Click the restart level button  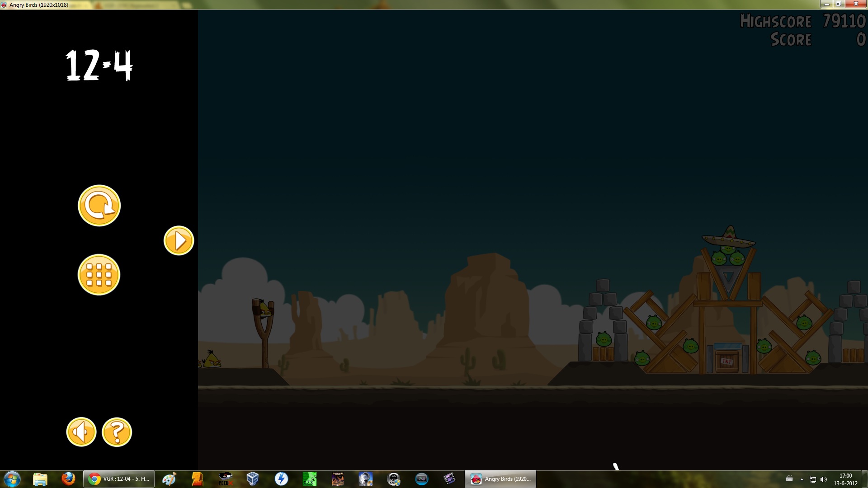pos(99,206)
